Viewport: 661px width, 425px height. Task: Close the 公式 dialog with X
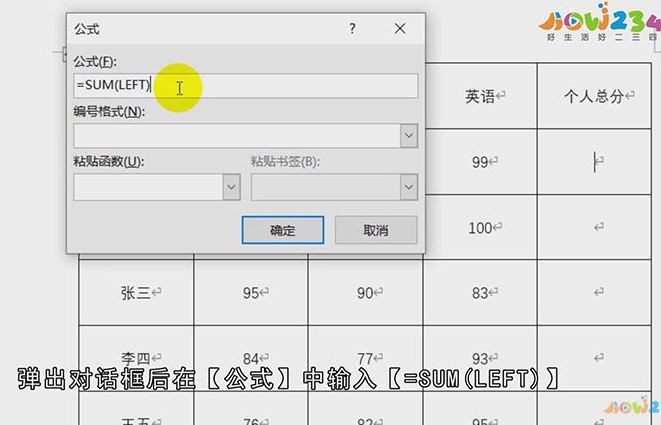[x=400, y=29]
